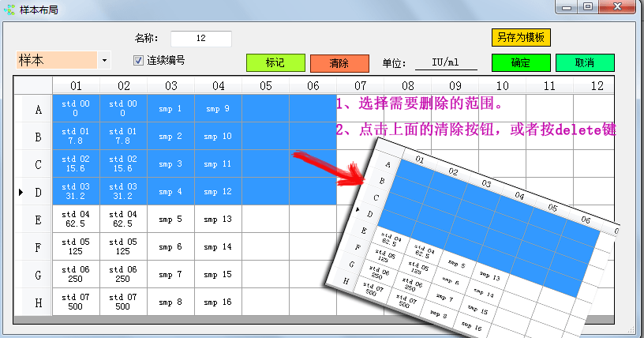Click the 标记 green button
The image size is (644, 338).
coord(275,63)
